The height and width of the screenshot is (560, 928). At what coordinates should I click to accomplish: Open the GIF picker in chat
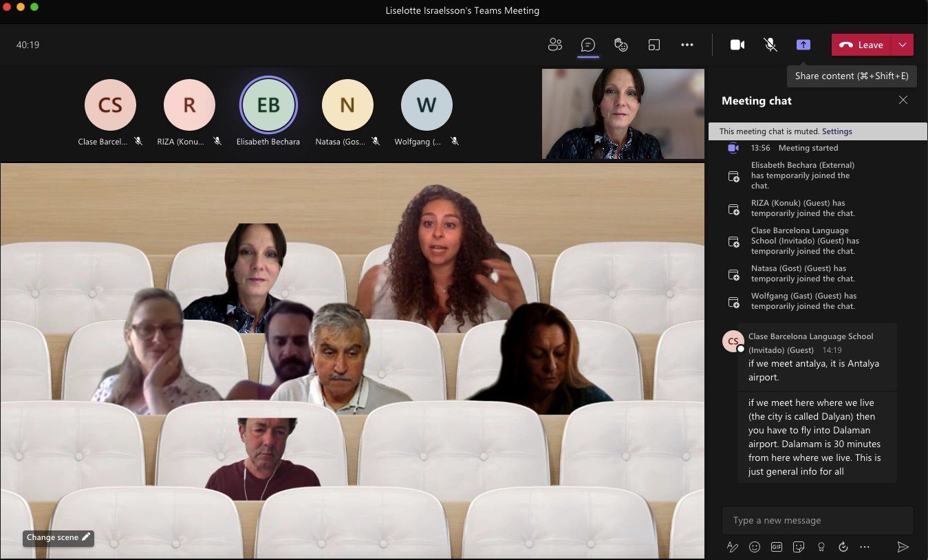tap(777, 547)
